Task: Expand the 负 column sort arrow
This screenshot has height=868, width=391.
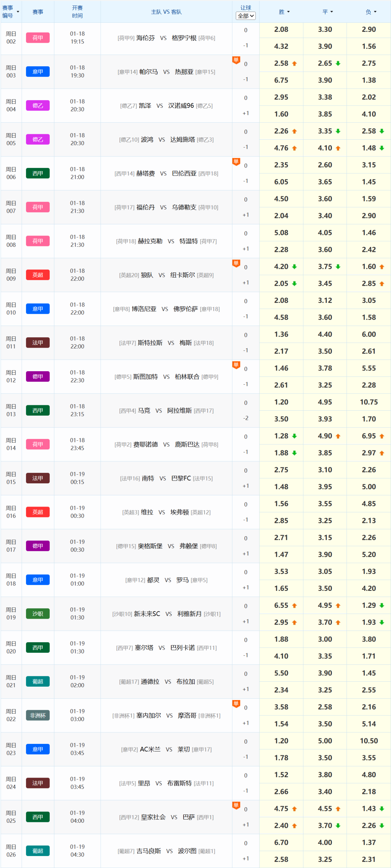Action: [x=375, y=12]
